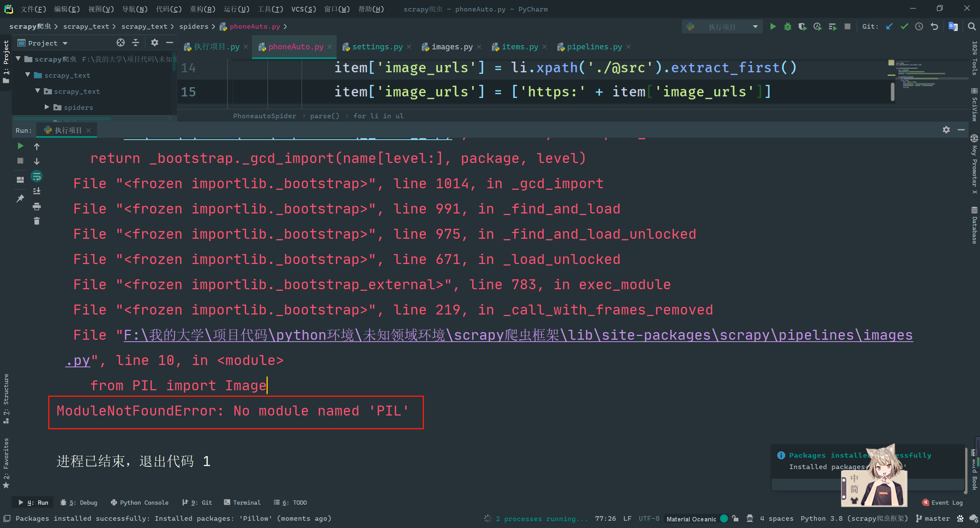The height and width of the screenshot is (528, 980).
Task: Clear console output with trash icon
Action: [x=37, y=221]
